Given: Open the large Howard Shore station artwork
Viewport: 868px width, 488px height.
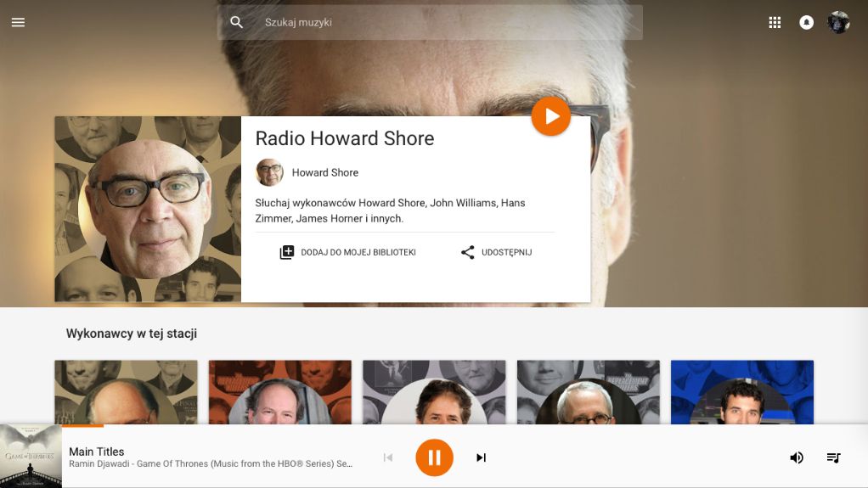Looking at the screenshot, I should (148, 209).
